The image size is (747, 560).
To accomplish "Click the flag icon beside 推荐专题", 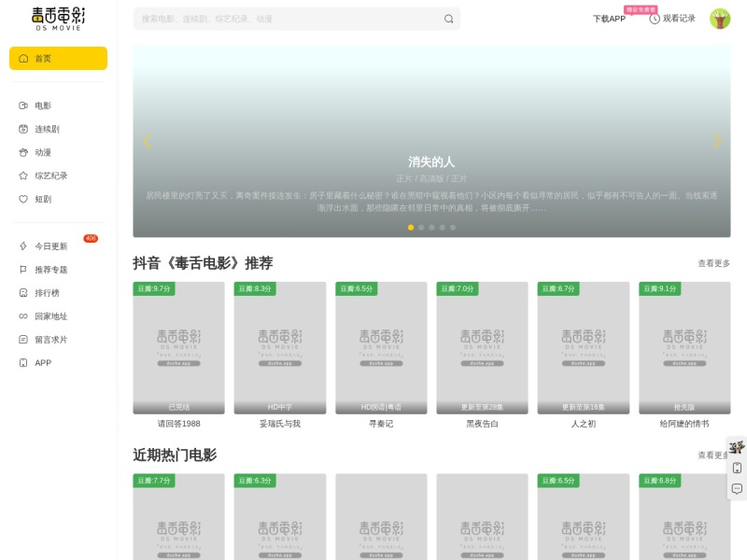I will 23,269.
